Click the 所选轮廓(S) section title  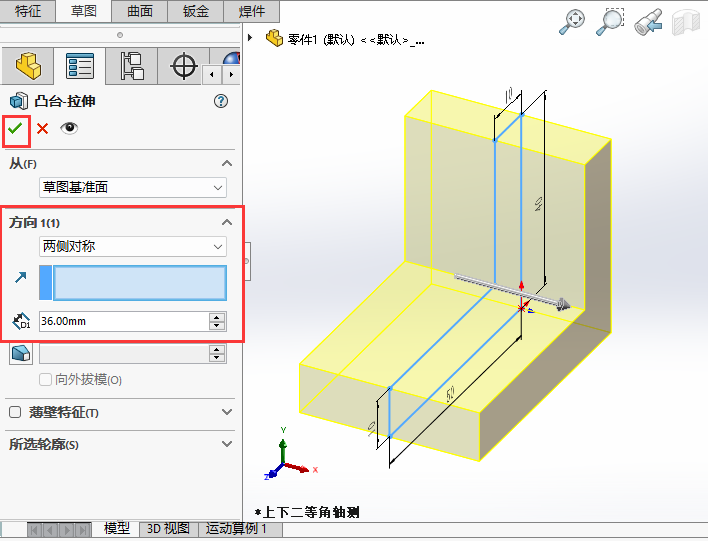[44, 444]
